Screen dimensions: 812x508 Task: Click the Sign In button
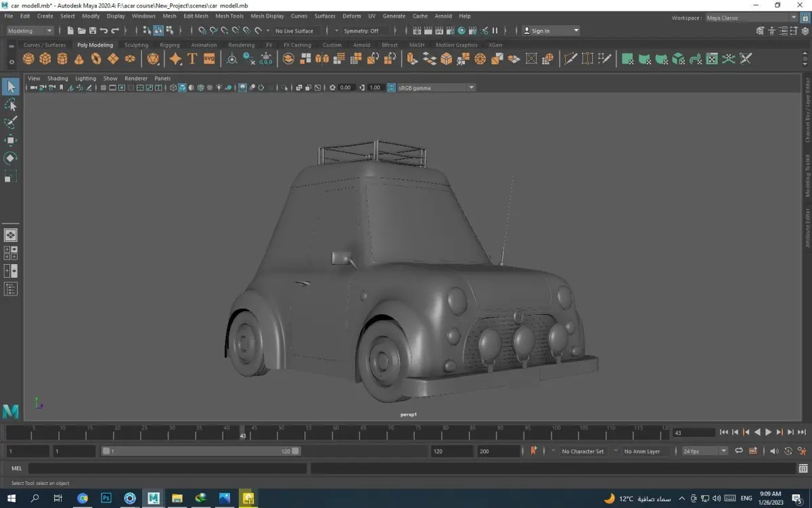[x=540, y=30]
